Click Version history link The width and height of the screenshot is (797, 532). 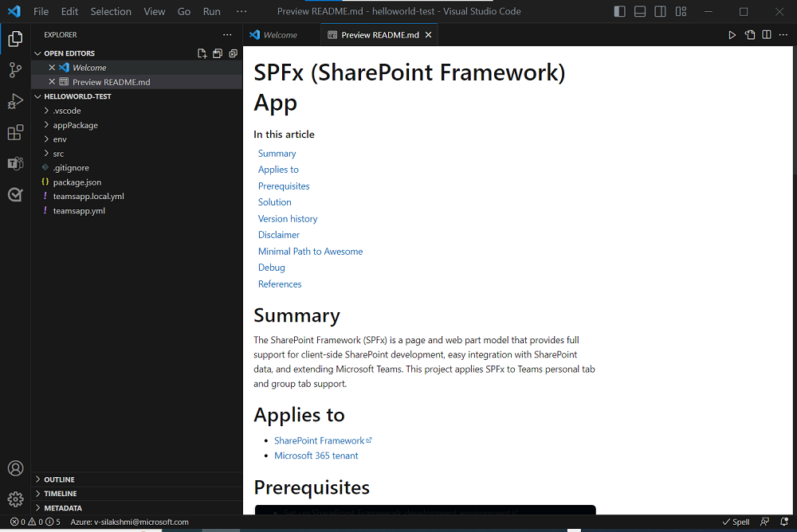tap(288, 218)
